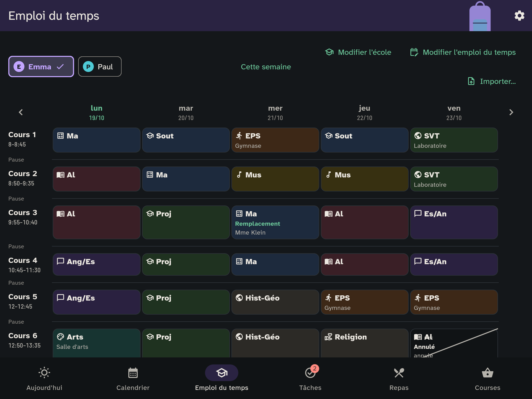The image size is (532, 399).
Task: Open Wednesday Cours 5 Hist-Géo lesson
Action: (275, 302)
